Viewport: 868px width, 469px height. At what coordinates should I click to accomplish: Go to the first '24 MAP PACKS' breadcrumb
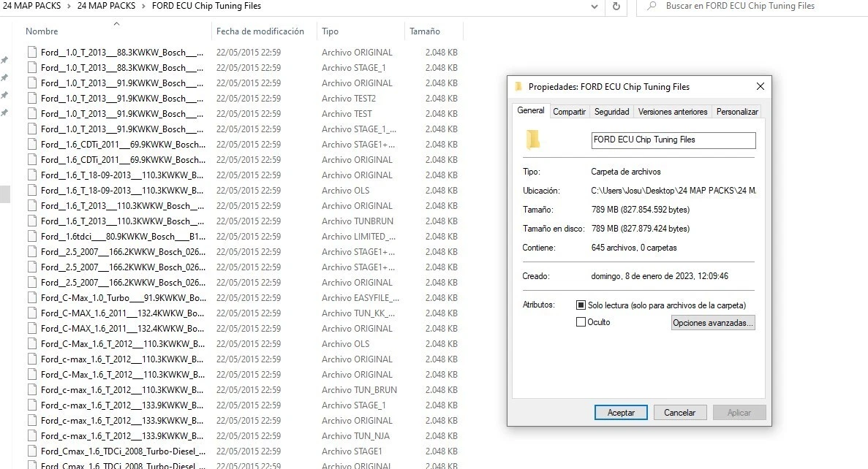pos(31,6)
